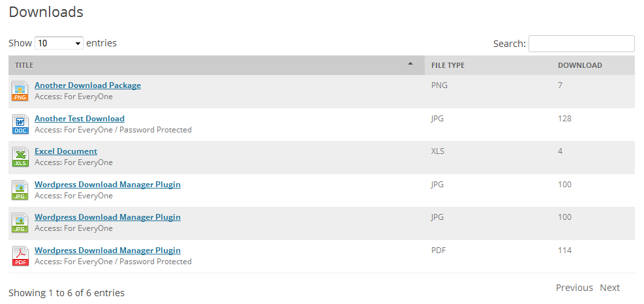Focus the Search input field
644x304 pixels.
pyautogui.click(x=581, y=44)
